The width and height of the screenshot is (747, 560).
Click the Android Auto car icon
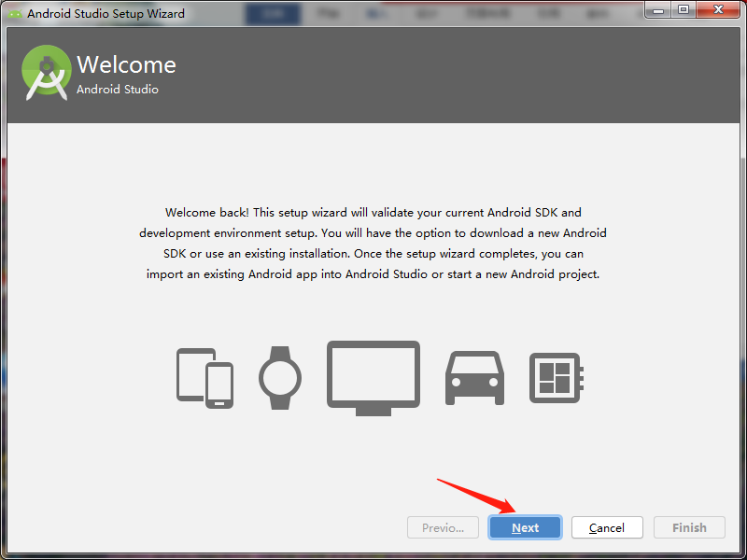(474, 378)
